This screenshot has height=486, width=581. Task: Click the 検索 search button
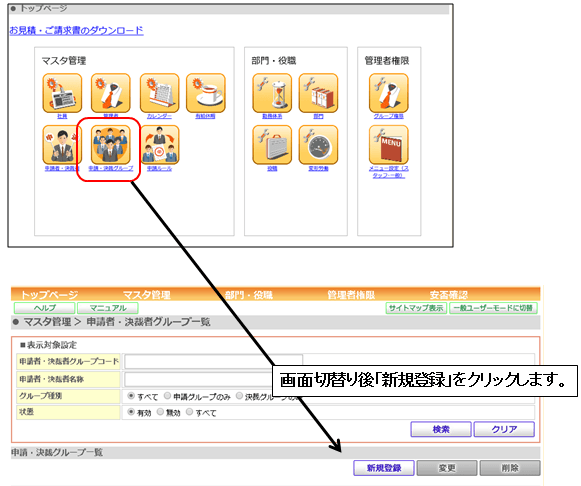[x=441, y=429]
